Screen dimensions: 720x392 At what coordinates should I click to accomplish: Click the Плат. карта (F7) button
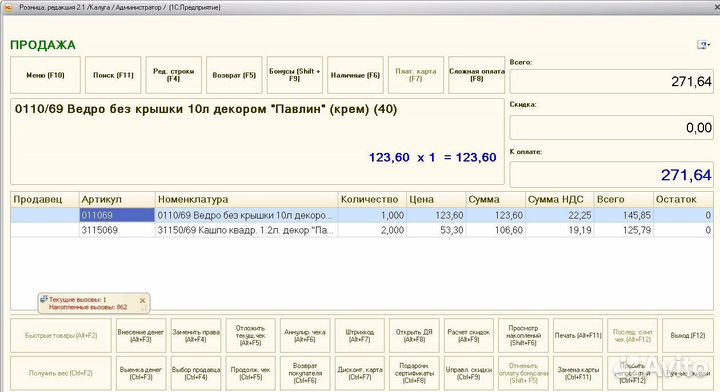(416, 75)
